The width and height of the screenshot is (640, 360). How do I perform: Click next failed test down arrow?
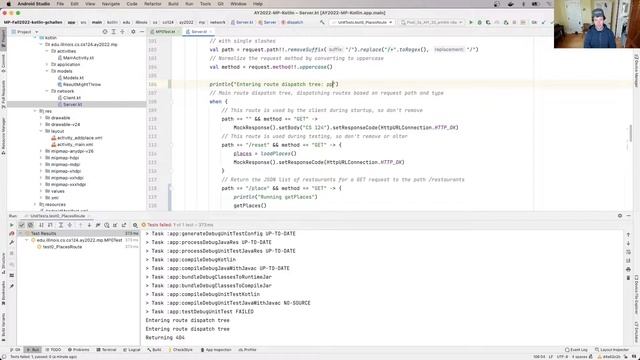89,225
